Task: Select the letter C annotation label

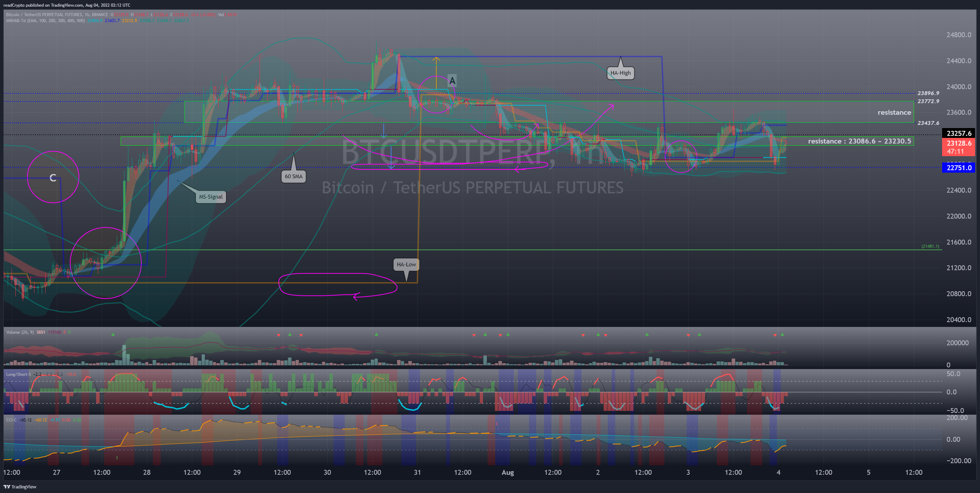Action: [53, 178]
